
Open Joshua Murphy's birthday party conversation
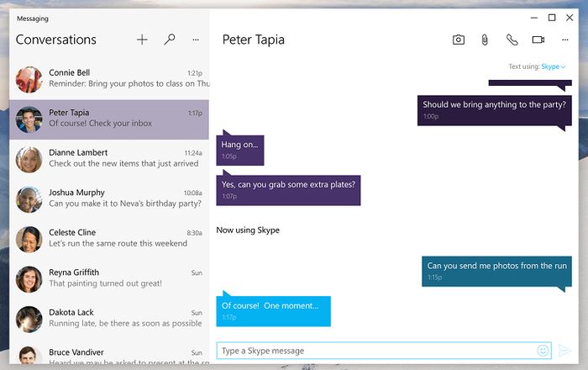(109, 198)
